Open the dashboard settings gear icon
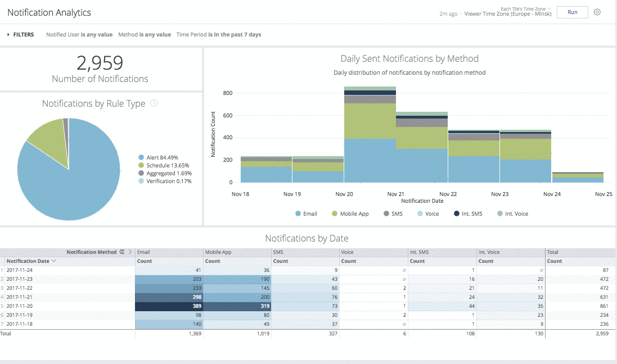The width and height of the screenshot is (617, 364). click(598, 12)
